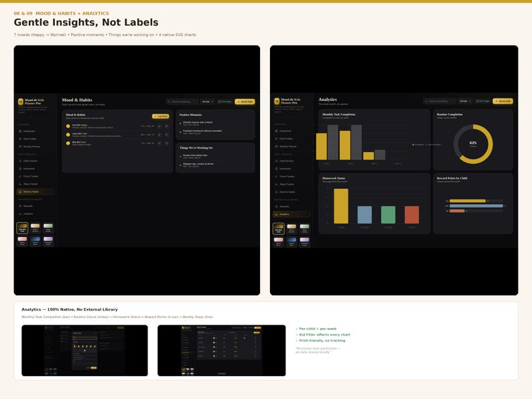Select warm caramel theme swatch in Analytics screenshot
The width and height of the screenshot is (532, 399).
(x=291, y=228)
